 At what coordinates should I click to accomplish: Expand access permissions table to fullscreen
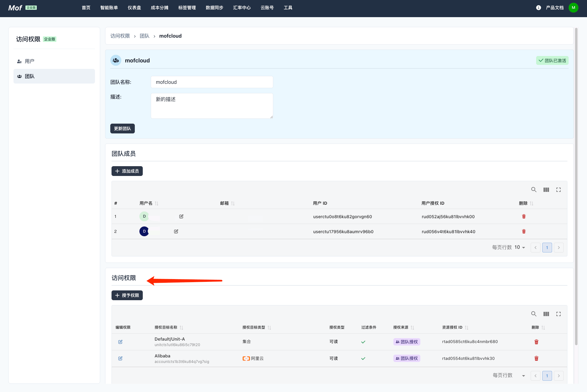coord(559,314)
